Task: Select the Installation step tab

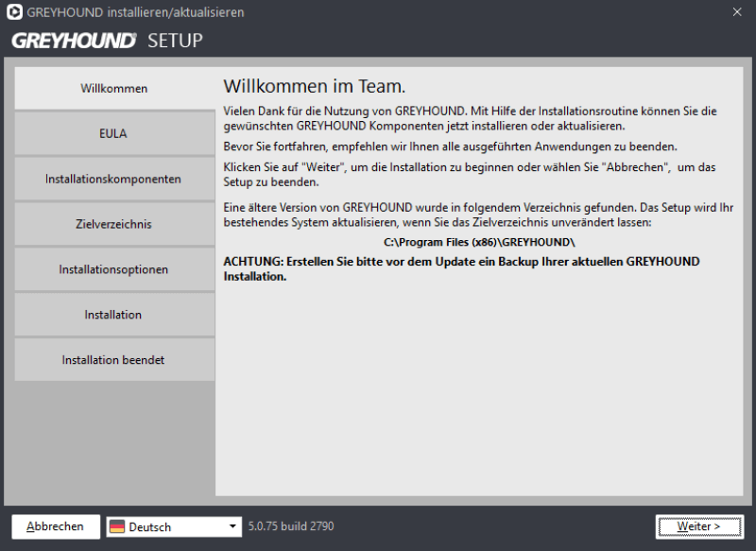Action: click(x=114, y=315)
